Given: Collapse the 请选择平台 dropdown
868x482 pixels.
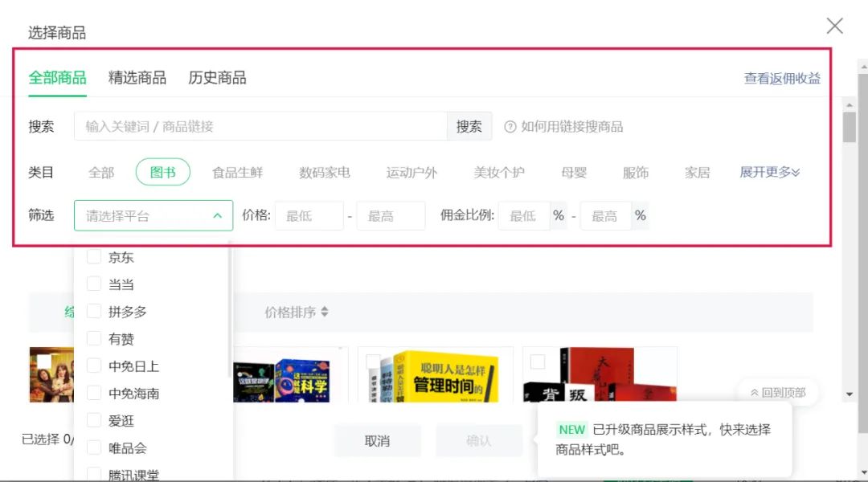Looking at the screenshot, I should [x=217, y=215].
